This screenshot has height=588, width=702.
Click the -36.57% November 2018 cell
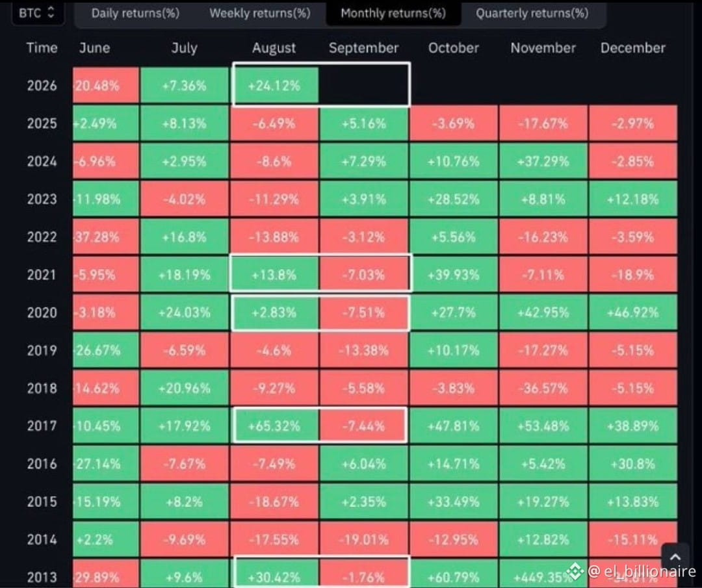543,388
